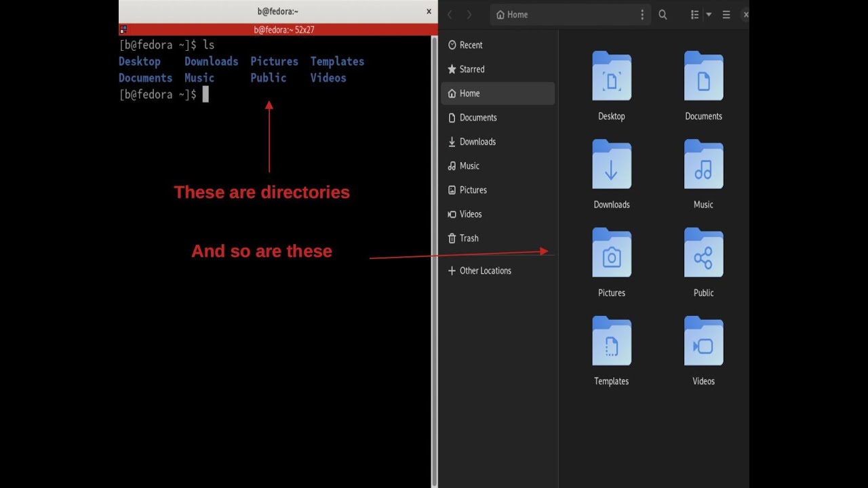Toggle the list/grid view button
868x488 pixels.
tap(694, 14)
